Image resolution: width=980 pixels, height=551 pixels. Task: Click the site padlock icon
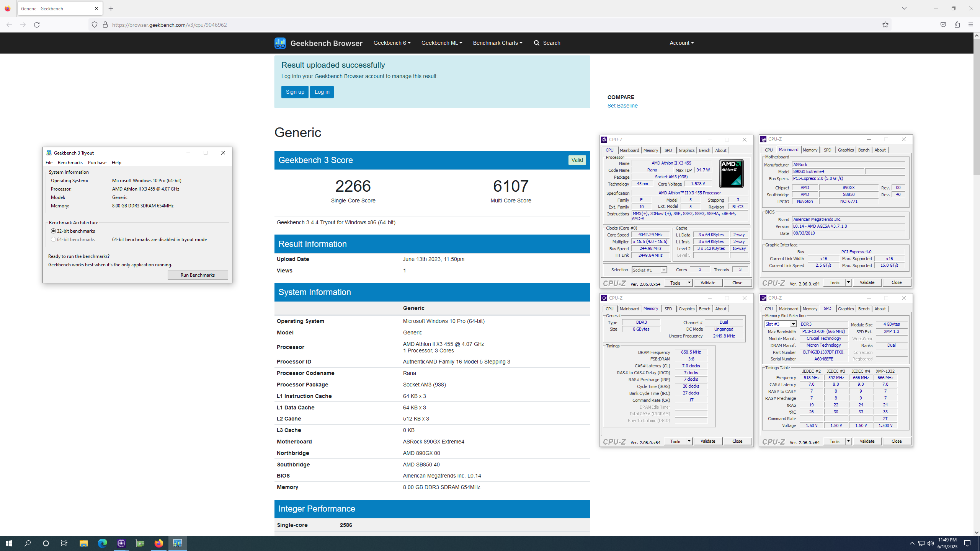pyautogui.click(x=105, y=25)
